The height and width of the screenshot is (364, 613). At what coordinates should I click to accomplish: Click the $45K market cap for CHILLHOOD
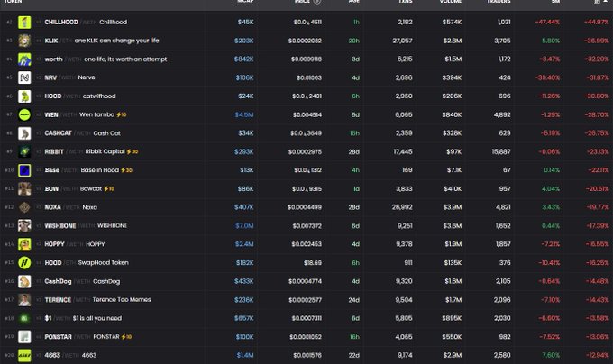click(245, 23)
